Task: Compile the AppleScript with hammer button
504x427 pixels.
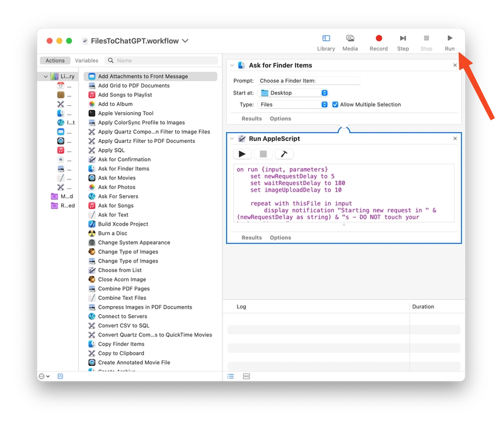Action: [x=284, y=154]
